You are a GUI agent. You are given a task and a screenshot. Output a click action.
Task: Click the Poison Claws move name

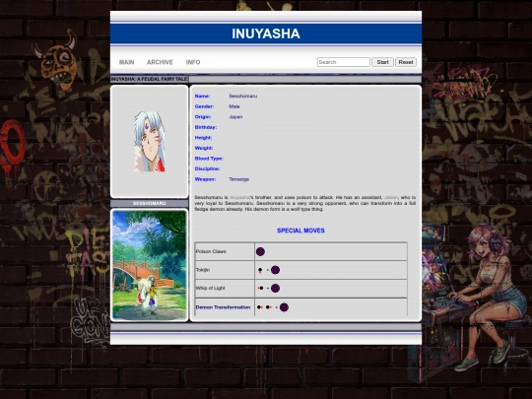tap(211, 252)
